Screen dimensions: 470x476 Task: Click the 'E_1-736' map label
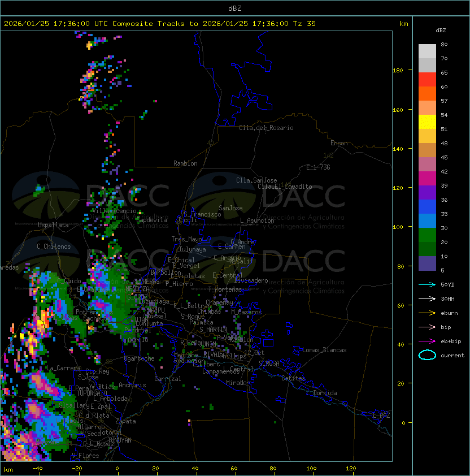318,167
